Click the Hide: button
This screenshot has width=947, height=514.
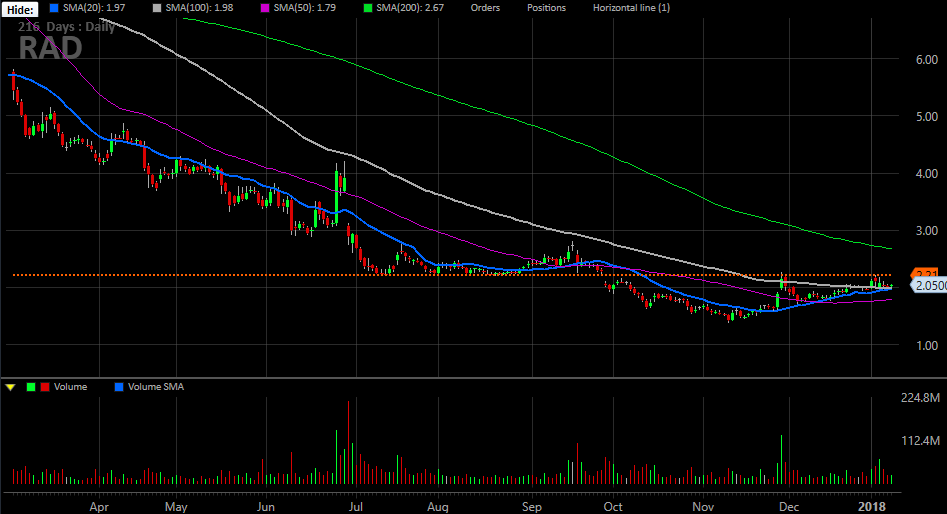tap(20, 9)
